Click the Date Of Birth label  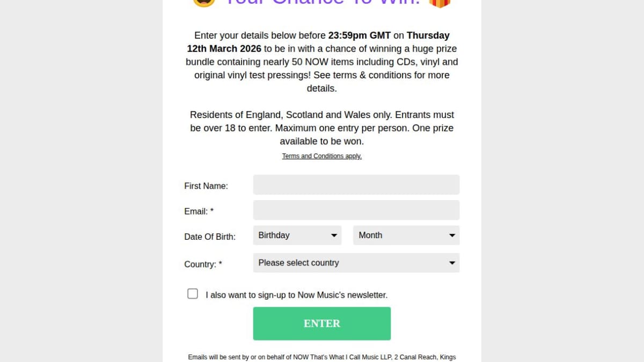[x=210, y=237]
